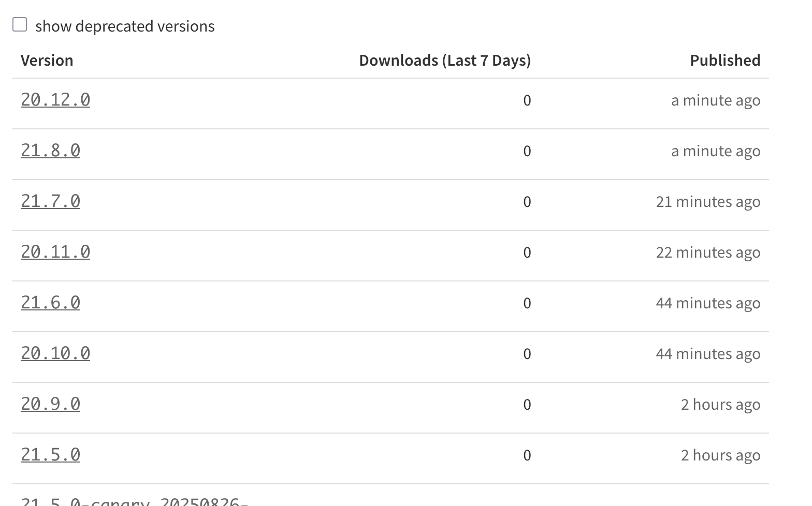Open version 21.7.0 link
The image size is (812, 506).
[50, 201]
